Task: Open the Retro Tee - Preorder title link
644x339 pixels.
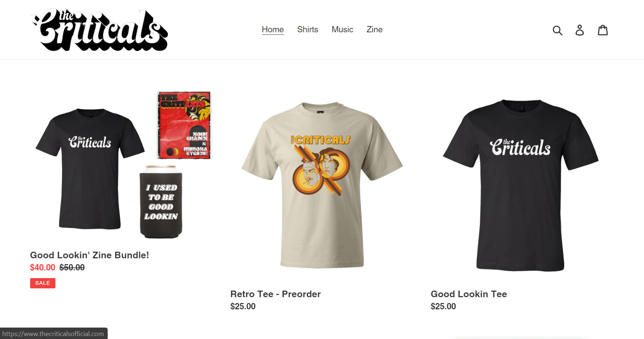Action: coord(276,294)
